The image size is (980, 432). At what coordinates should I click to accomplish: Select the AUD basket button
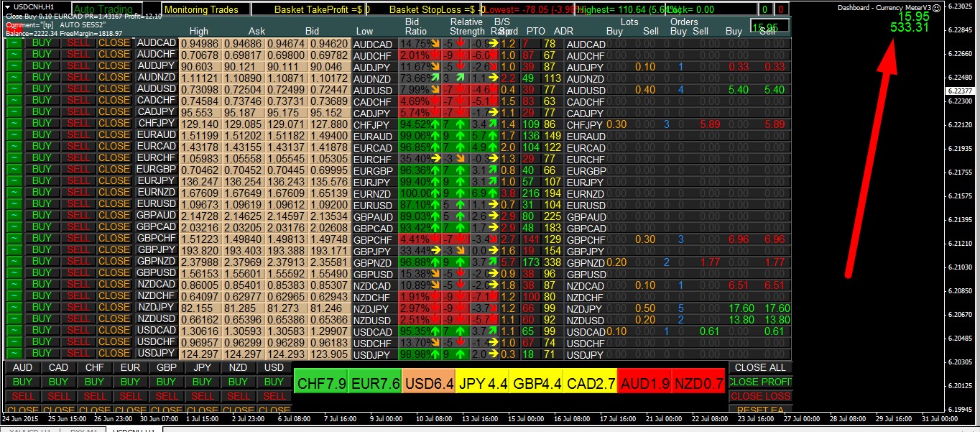click(23, 367)
